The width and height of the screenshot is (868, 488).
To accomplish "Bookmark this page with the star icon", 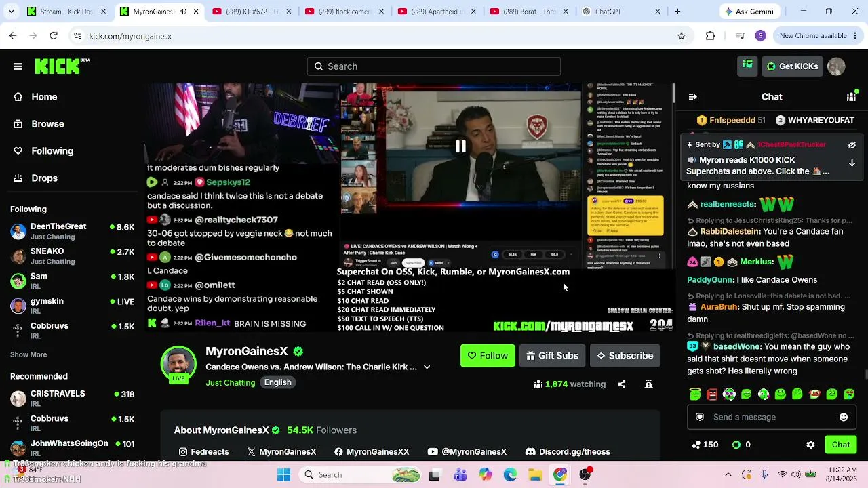I will pos(682,36).
